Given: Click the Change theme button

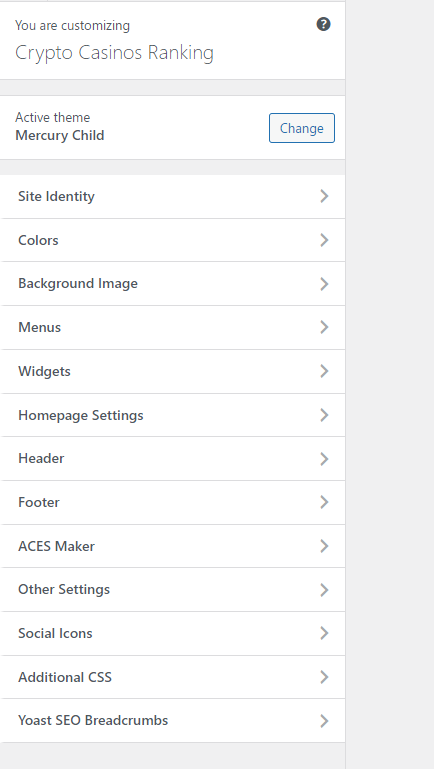Looking at the screenshot, I should click(302, 128).
